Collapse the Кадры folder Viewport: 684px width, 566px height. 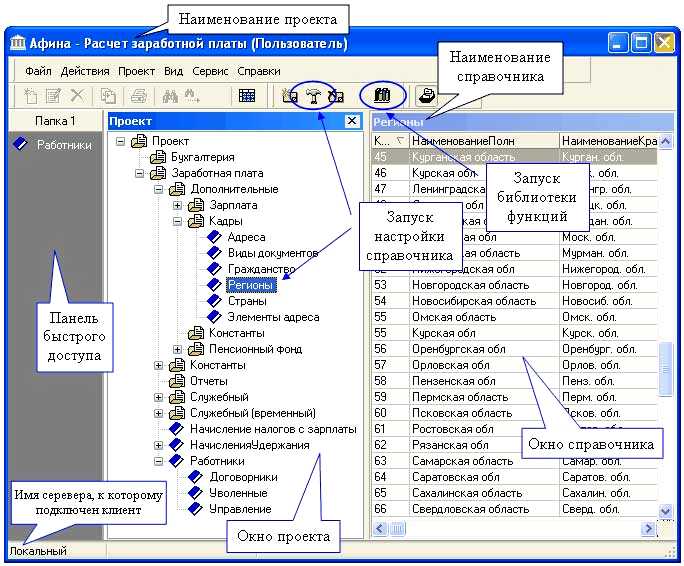[177, 221]
